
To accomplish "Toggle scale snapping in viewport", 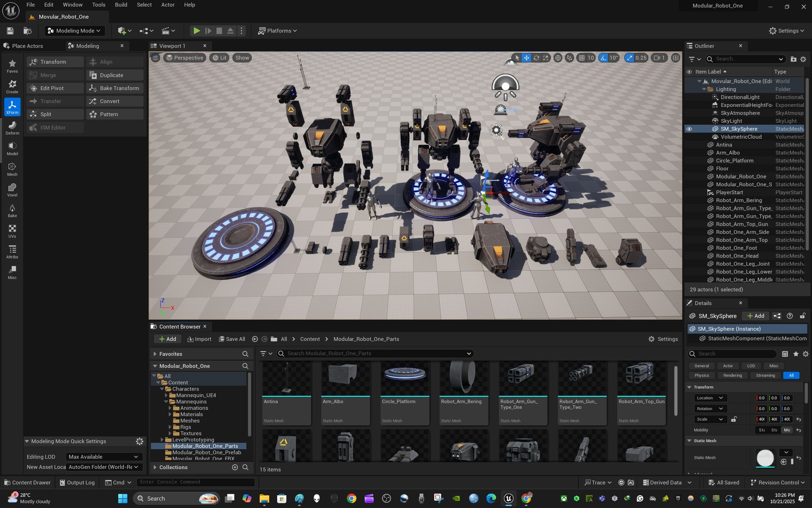I will [630, 58].
